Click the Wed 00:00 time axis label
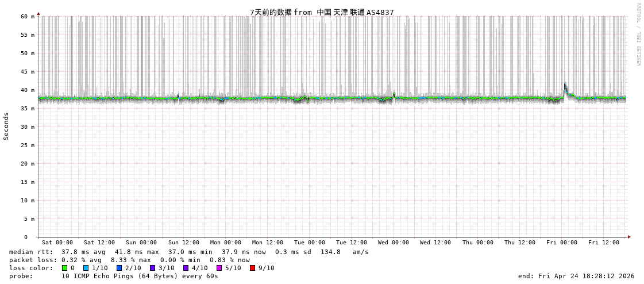644x284 pixels. [x=394, y=243]
